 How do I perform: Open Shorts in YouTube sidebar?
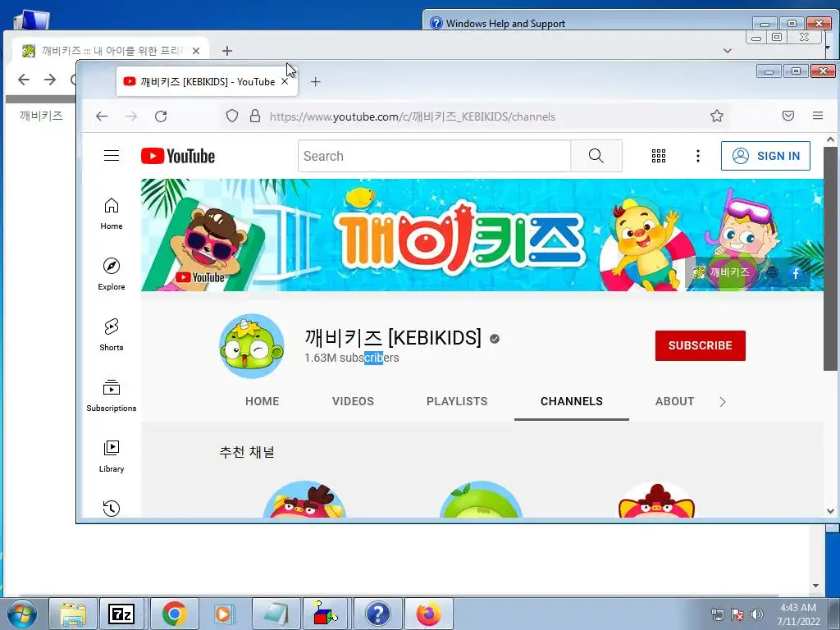112,335
